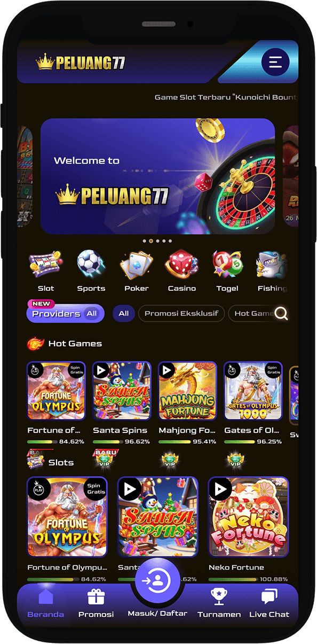This screenshot has height=644, width=317.
Task: Select the Togel lottery balls icon
Action: (227, 265)
